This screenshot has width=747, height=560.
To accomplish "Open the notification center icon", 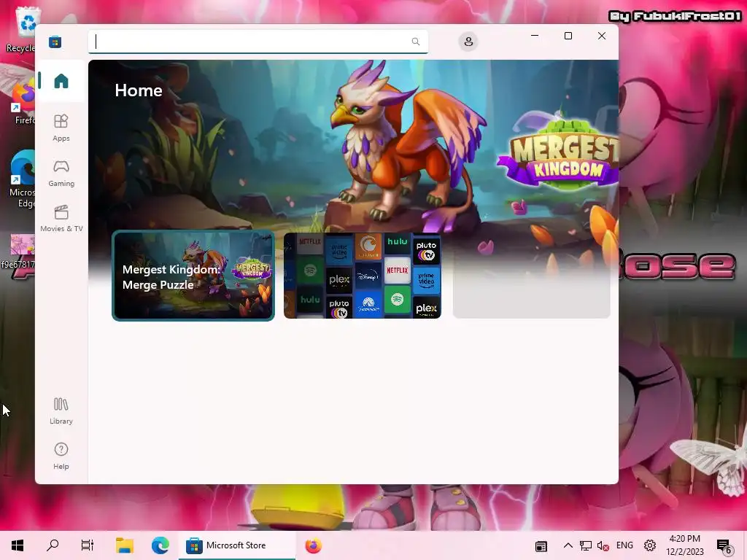I will tap(724, 545).
